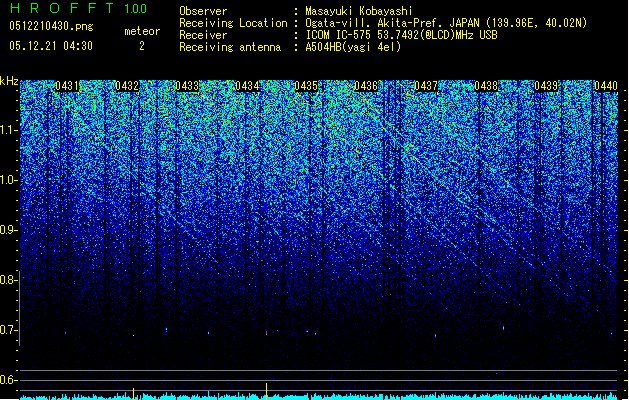Click the yellow meteor tick below 0432
Screen dimensions: 629x400
click(134, 393)
